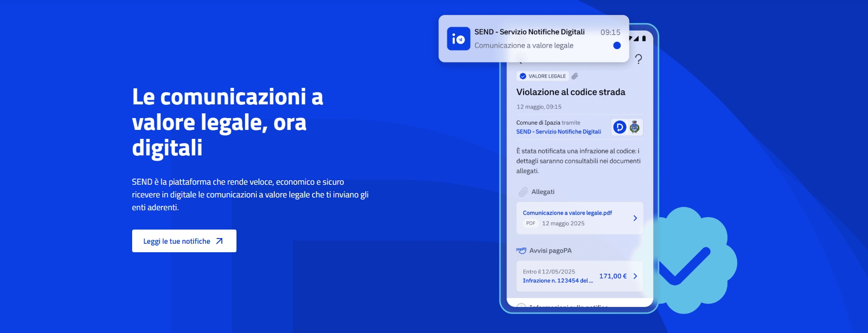
Task: Click the IO app icon in notification
Action: pyautogui.click(x=458, y=39)
